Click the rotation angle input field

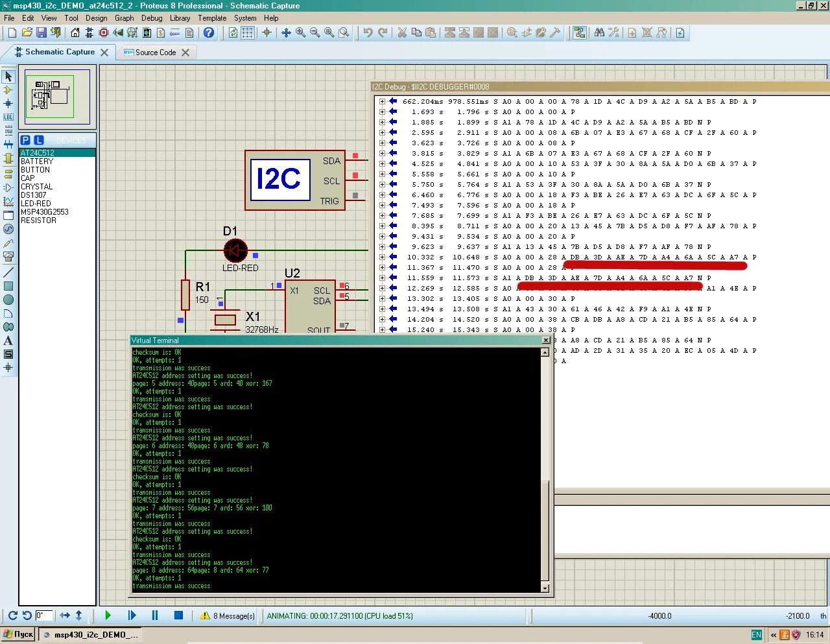point(43,615)
